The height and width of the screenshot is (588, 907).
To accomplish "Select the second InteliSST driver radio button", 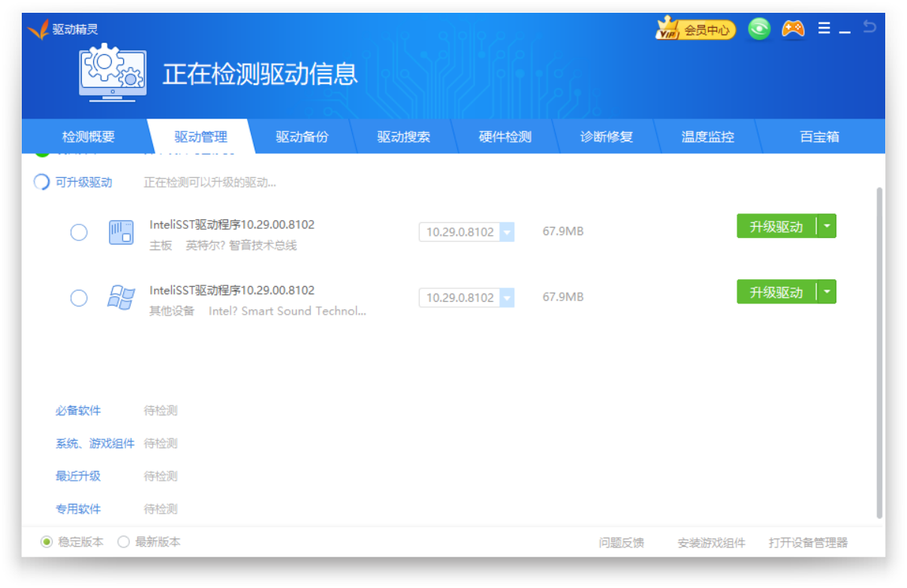I will [79, 298].
